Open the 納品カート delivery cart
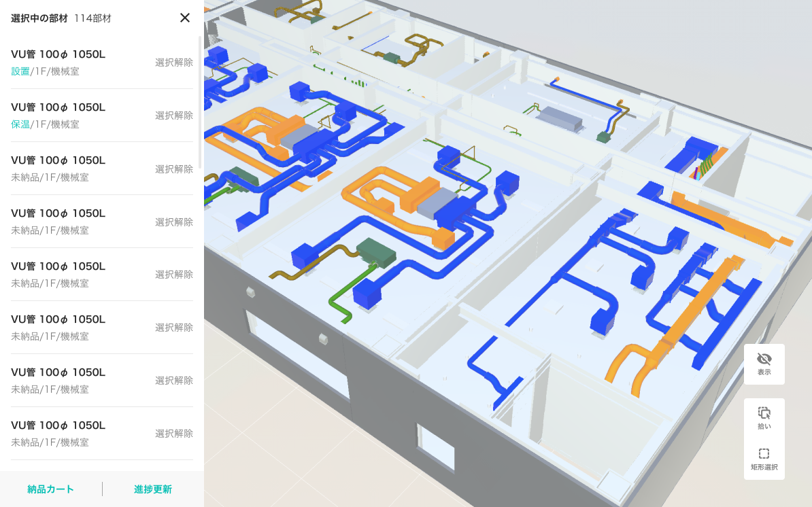The height and width of the screenshot is (507, 812). pos(51,489)
